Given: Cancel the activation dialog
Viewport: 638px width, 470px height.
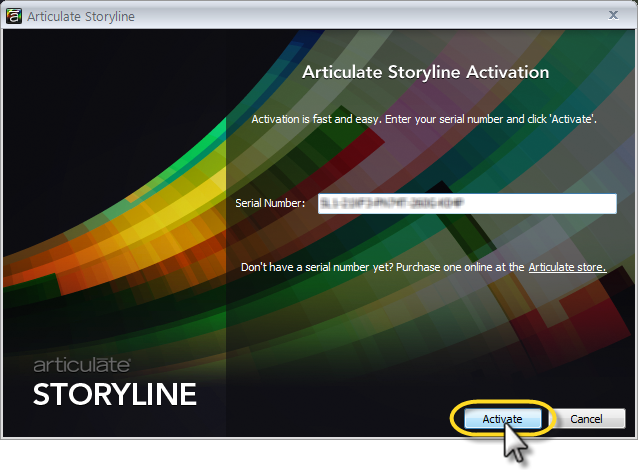Looking at the screenshot, I should pos(586,419).
